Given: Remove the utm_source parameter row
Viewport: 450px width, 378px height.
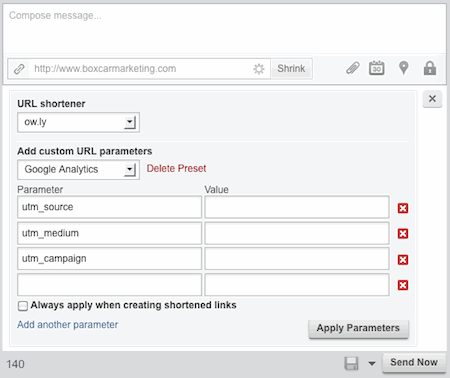Looking at the screenshot, I should tap(403, 208).
